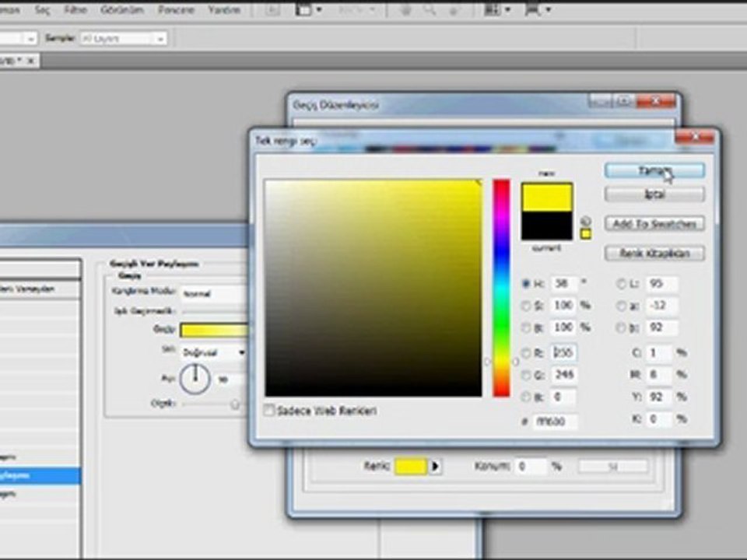Open the Pencere menu
Image resolution: width=747 pixels, height=560 pixels.
click(x=177, y=10)
